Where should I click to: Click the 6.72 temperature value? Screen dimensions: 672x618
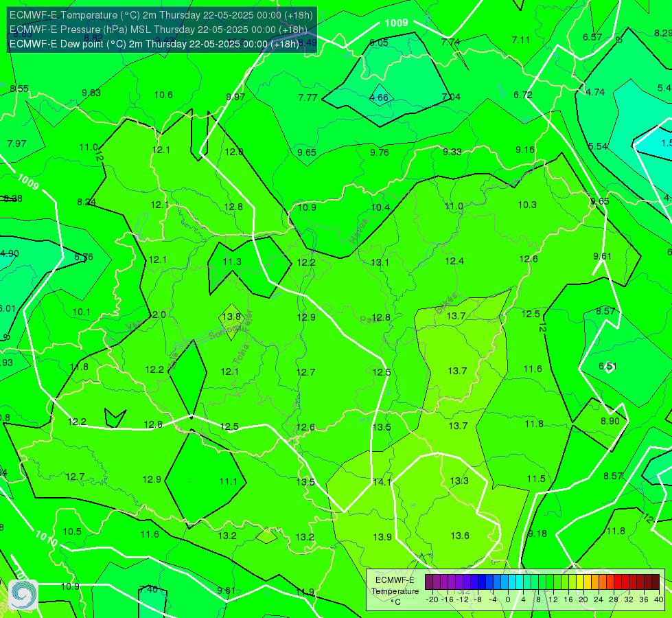point(523,95)
